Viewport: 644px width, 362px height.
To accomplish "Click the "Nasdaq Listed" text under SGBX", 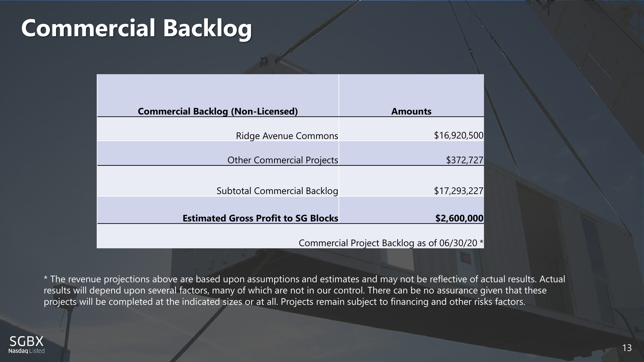I will [x=27, y=351].
